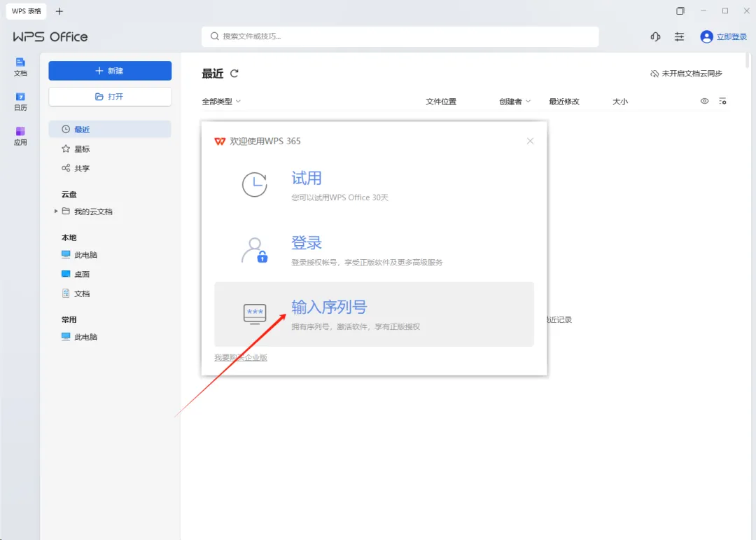Screen dimensions: 756x540
Task: Click the 文件位置 column header
Action: pyautogui.click(x=441, y=102)
